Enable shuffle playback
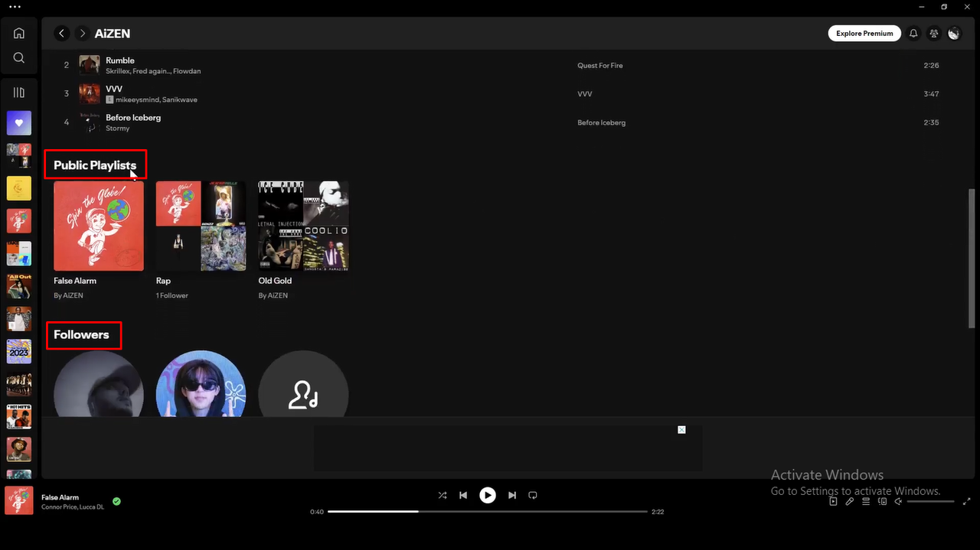980x550 pixels. coord(442,495)
